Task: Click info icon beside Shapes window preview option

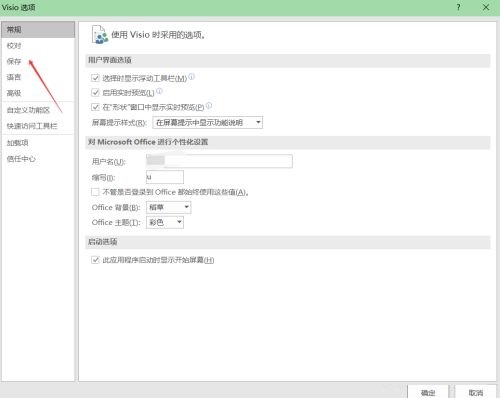Action: (x=209, y=105)
